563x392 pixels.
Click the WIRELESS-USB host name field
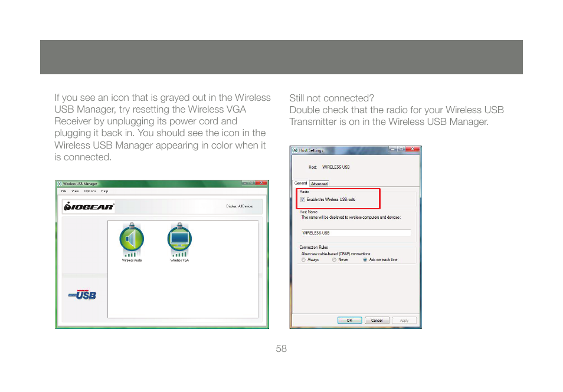tap(356, 233)
